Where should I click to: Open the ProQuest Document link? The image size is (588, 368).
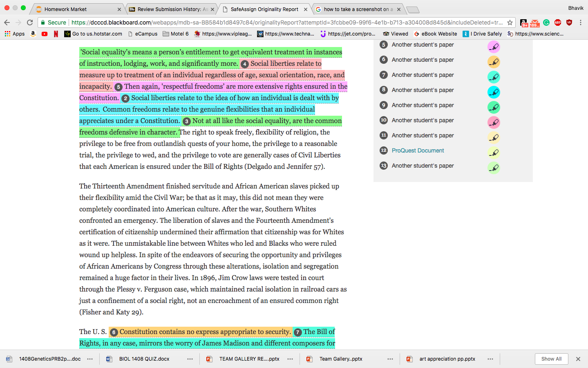(418, 150)
